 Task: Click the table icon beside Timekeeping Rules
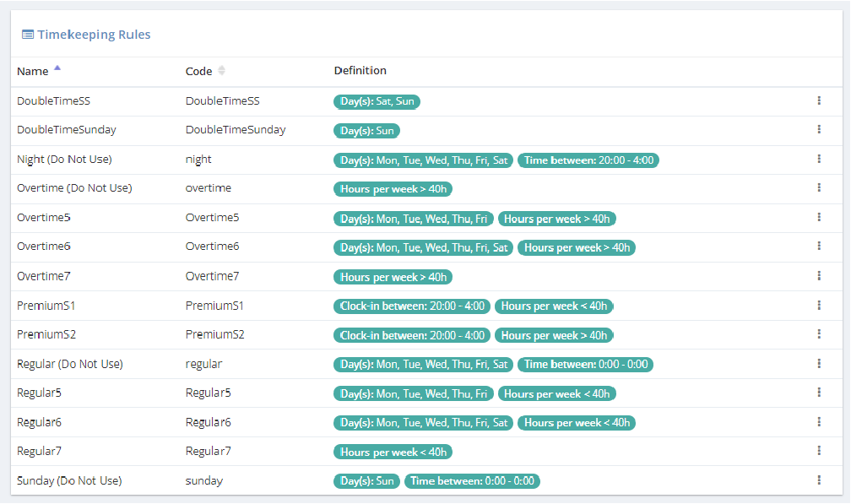(x=28, y=35)
